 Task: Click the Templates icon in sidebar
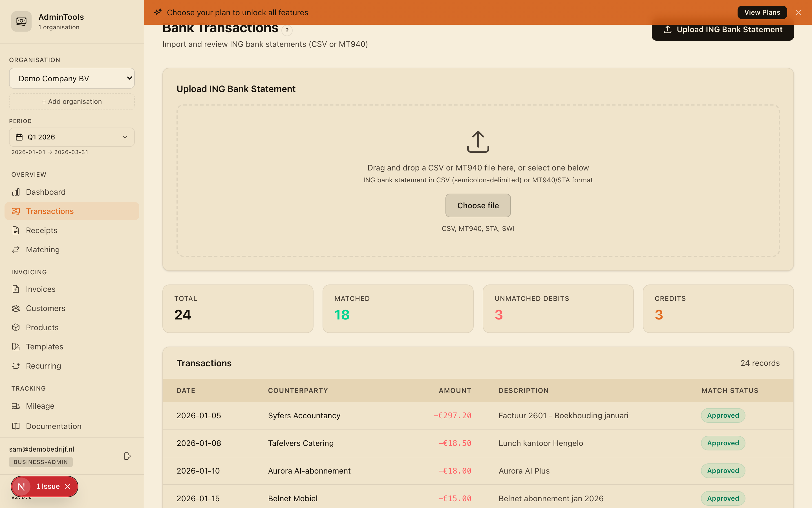tap(16, 346)
